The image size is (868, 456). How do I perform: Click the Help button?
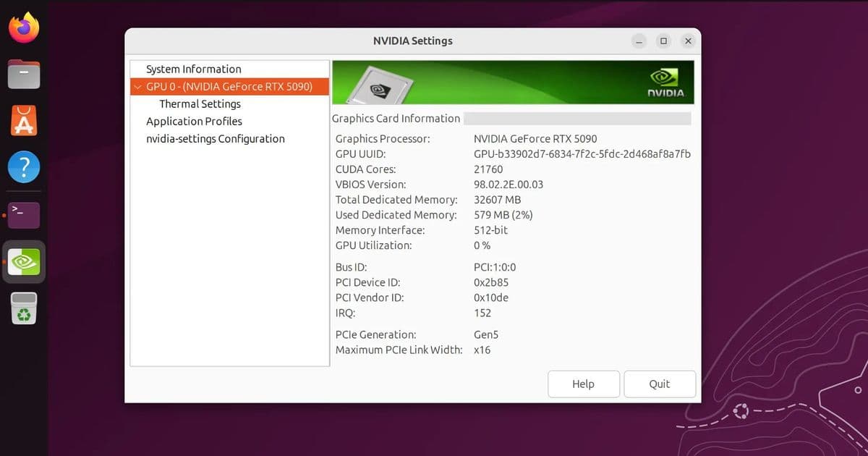pyautogui.click(x=584, y=384)
